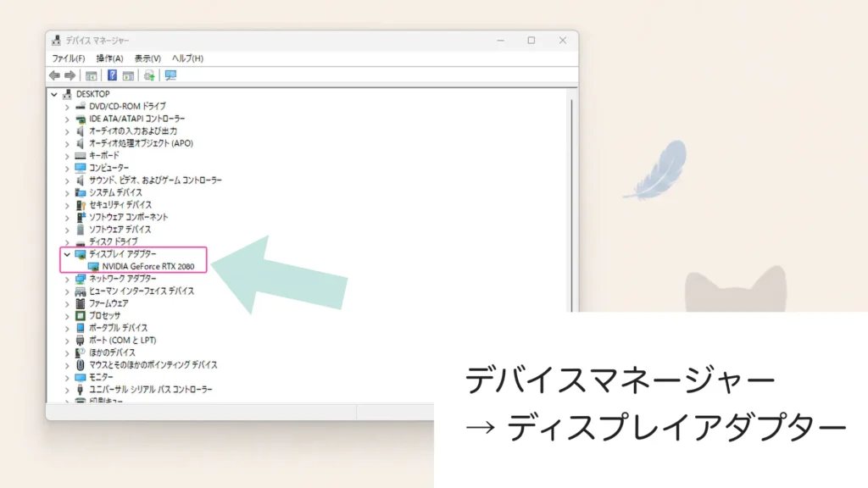Select NVIDIA GeForce RTX 2080 device
This screenshot has height=488, width=868.
coord(148,267)
